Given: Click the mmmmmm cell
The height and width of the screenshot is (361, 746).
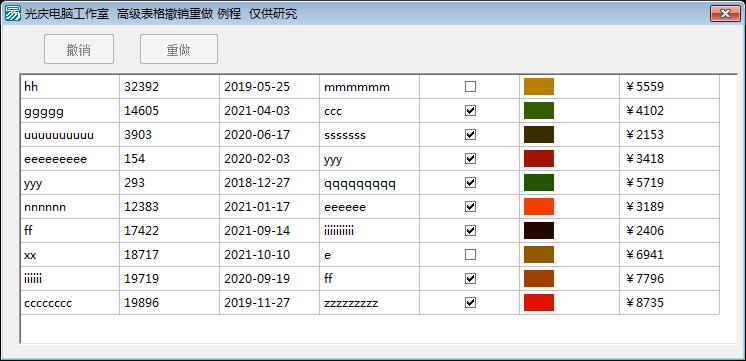Looking at the screenshot, I should [369, 87].
